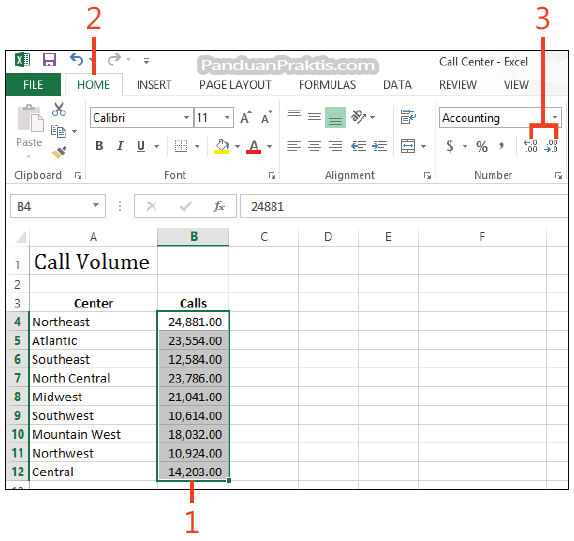
Task: Open the Calibri font name dropdown
Action: pos(186,117)
